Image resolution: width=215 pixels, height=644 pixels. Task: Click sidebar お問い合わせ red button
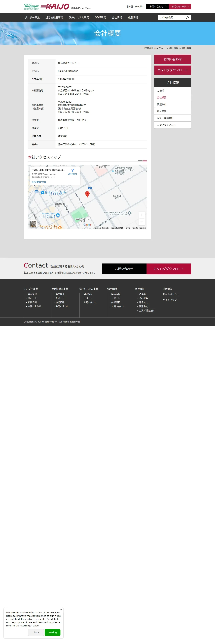tap(173, 59)
